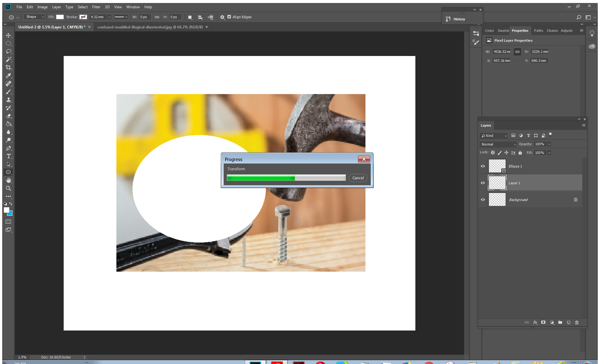Select the Move tool
This screenshot has height=364, width=600.
pyautogui.click(x=8, y=35)
